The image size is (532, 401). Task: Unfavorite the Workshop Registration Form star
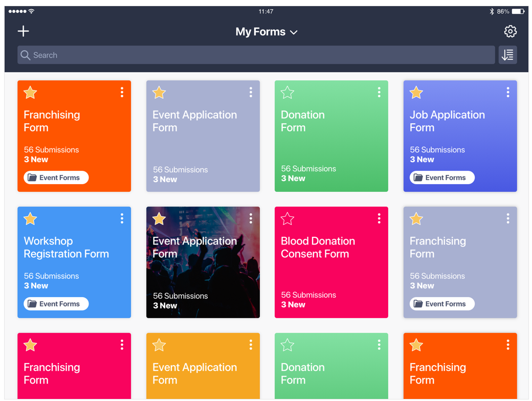click(x=30, y=218)
